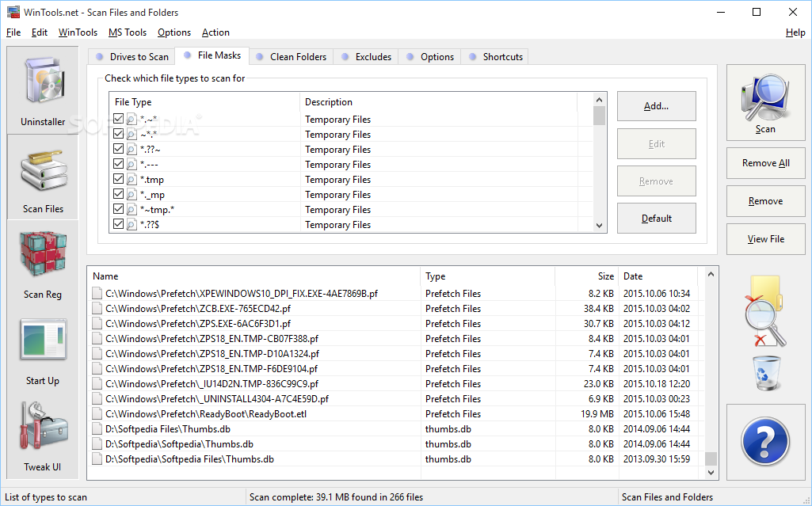The height and width of the screenshot is (506, 812).
Task: Click mask icon beside *.??$ file type
Action: pos(132,225)
